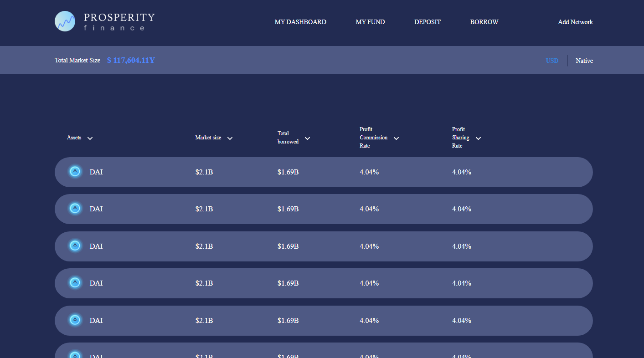
Task: Click the DAI token icon in third row
Action: [75, 246]
